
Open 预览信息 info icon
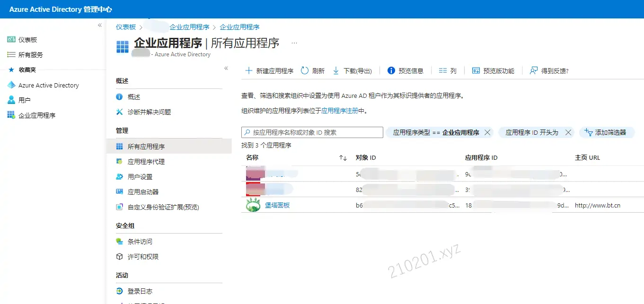[391, 70]
